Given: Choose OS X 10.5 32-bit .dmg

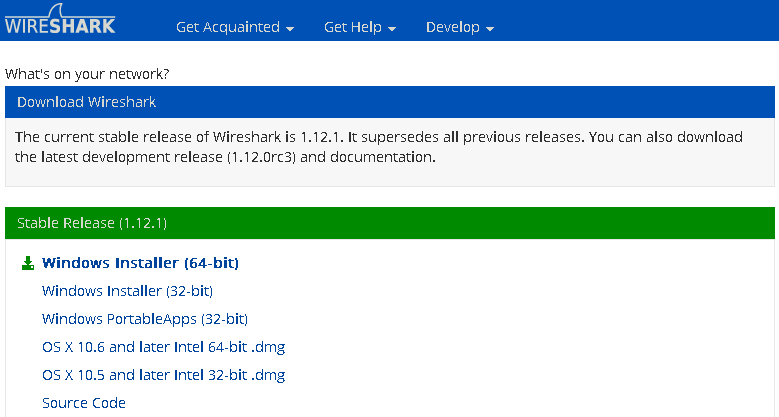Looking at the screenshot, I should tap(163, 375).
